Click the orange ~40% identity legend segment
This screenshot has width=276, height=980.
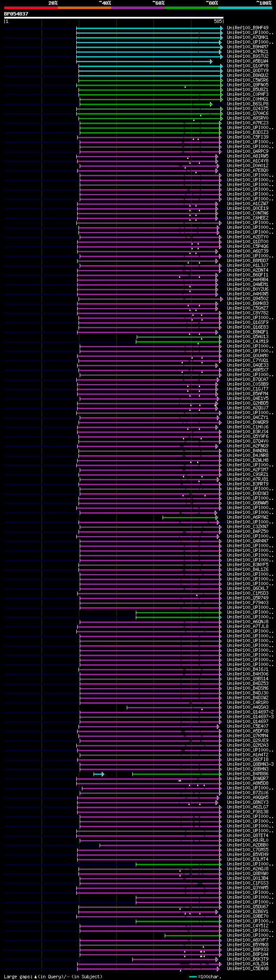pyautogui.click(x=85, y=8)
